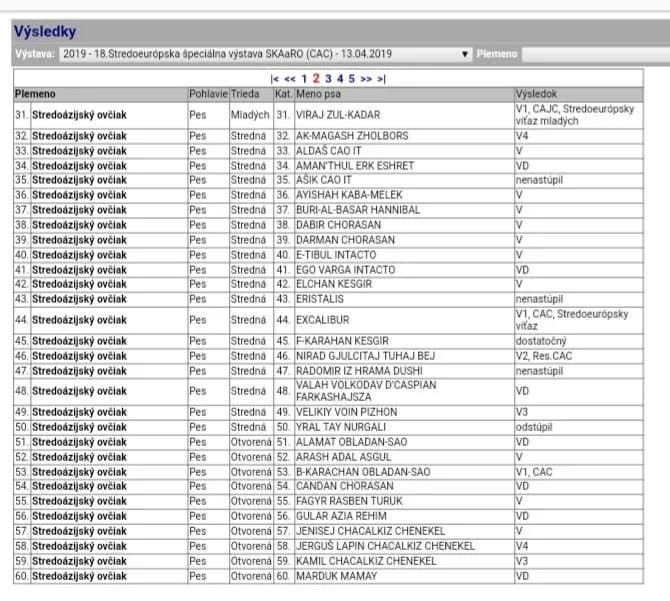Select dog name DARMAN CHORASAN
The width and height of the screenshot is (670, 601).
[x=345, y=240]
